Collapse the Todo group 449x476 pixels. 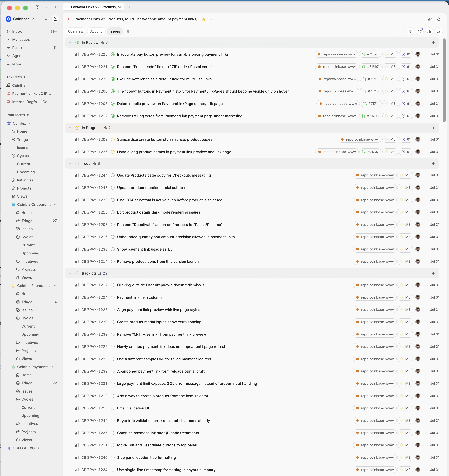point(70,163)
